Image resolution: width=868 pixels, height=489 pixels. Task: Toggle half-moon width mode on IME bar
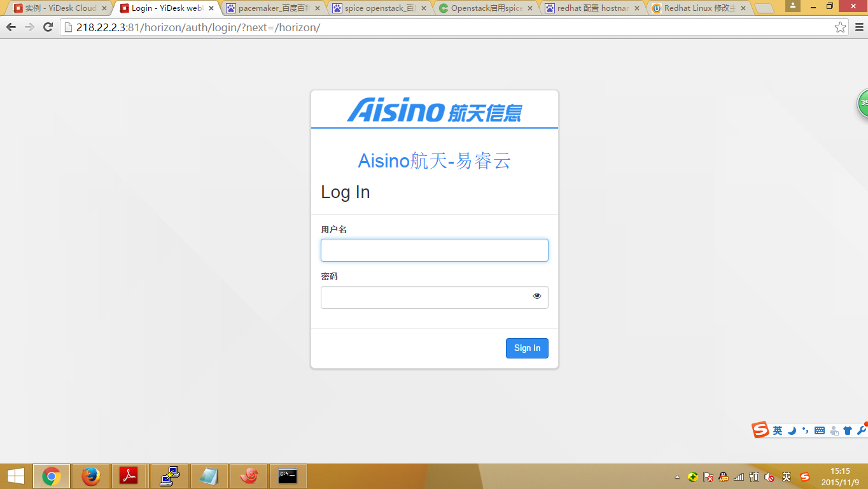point(792,430)
